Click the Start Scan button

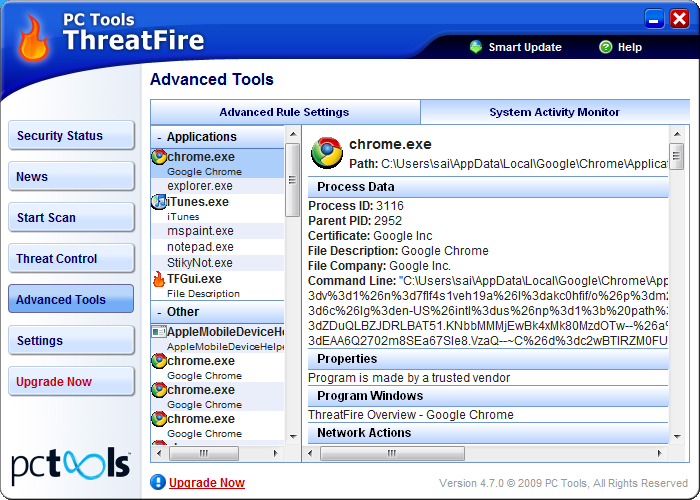[71, 217]
